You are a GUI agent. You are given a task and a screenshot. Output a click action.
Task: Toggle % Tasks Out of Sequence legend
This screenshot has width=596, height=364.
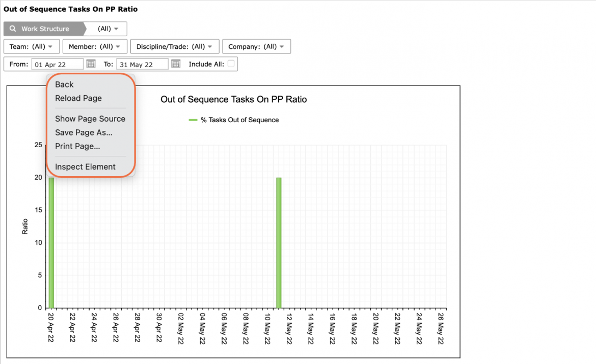(x=234, y=120)
